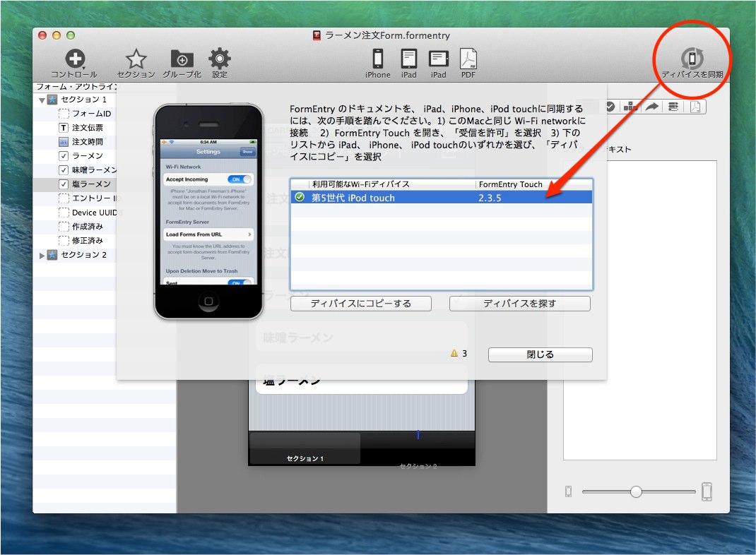Screen dimensions: 756x555
Task: Select エントリー ID item in outline
Action: [x=88, y=198]
